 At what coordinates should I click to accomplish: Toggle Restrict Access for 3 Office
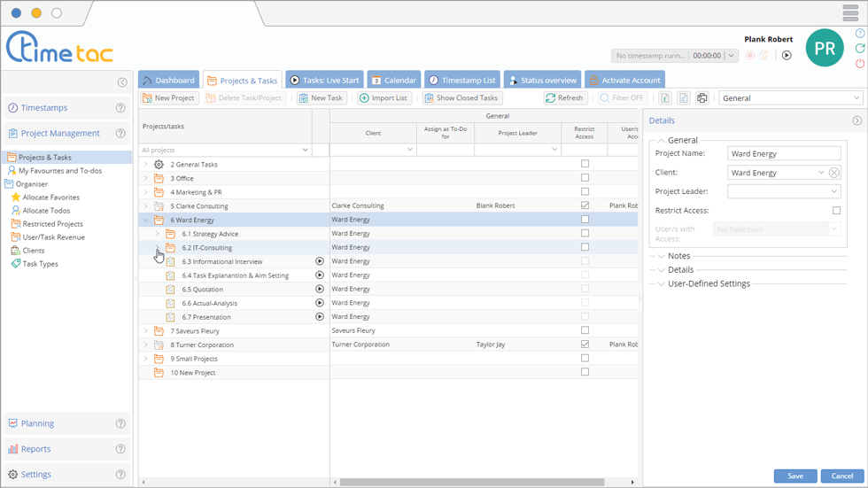(x=585, y=178)
